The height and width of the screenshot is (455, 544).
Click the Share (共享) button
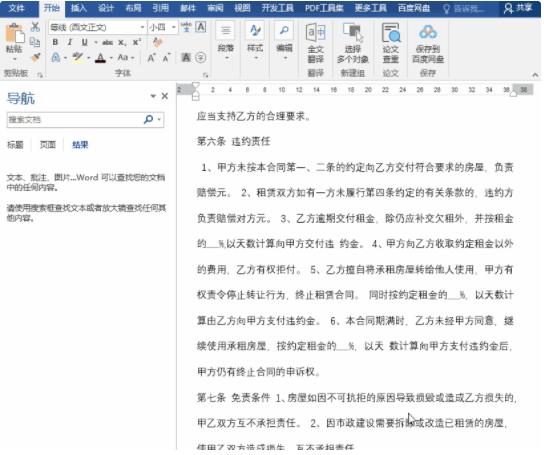(x=518, y=8)
